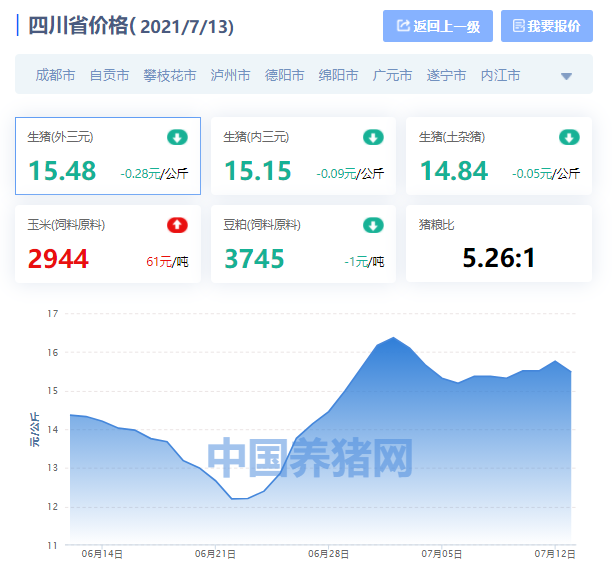Viewport: 612px width, 571px height.
Task: Click the 3745 soybean meal price value
Action: coord(254,259)
